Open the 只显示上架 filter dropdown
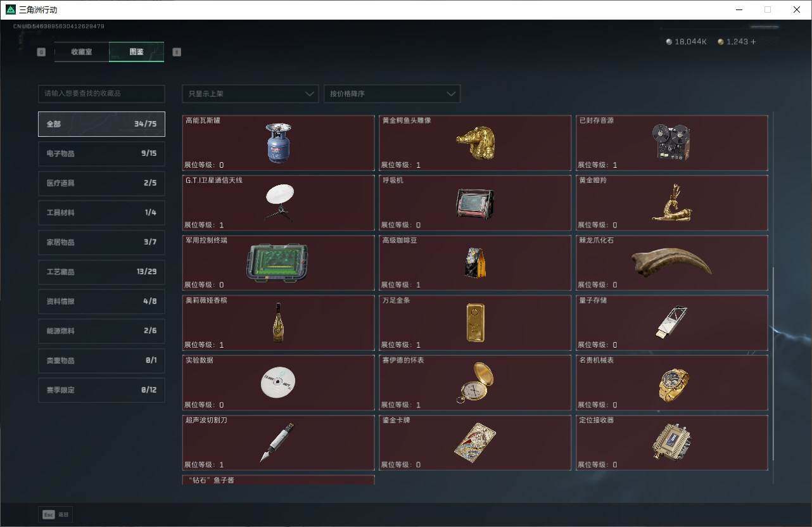 point(250,94)
